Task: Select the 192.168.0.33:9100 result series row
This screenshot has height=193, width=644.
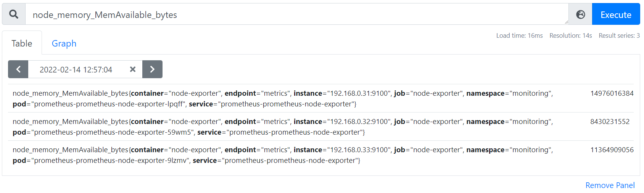Action: click(x=321, y=155)
